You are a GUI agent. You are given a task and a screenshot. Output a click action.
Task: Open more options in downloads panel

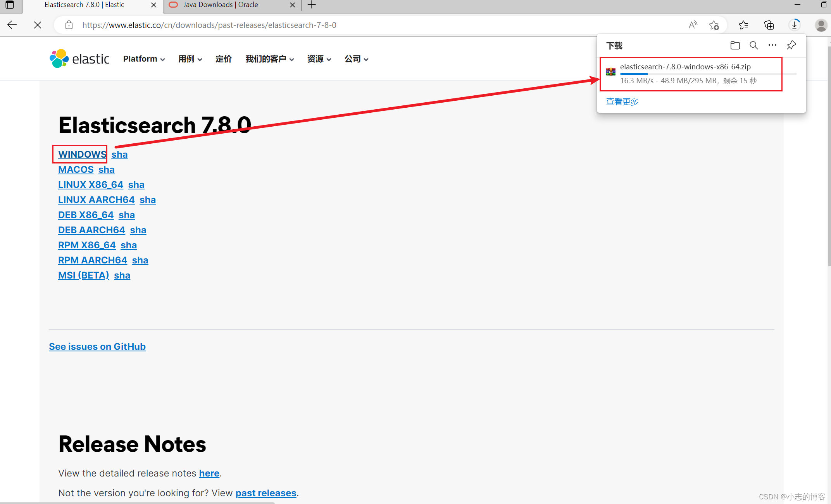point(772,45)
